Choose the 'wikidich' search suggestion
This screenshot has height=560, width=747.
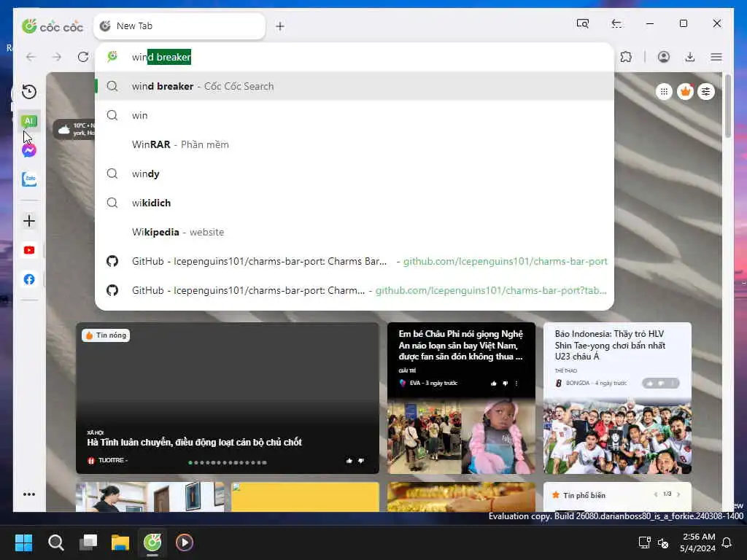pos(355,203)
